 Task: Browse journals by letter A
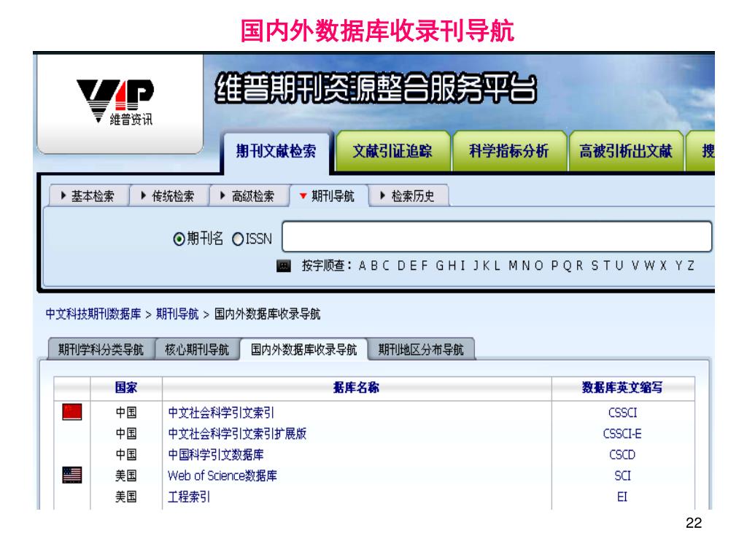click(363, 265)
